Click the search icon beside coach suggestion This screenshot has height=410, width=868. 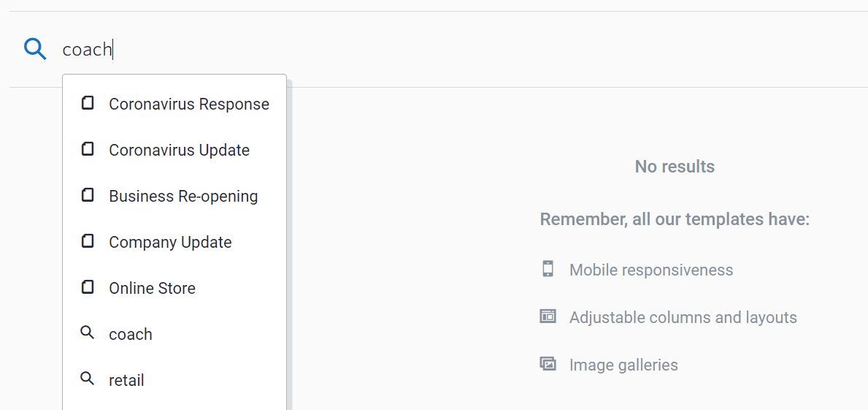click(x=88, y=333)
